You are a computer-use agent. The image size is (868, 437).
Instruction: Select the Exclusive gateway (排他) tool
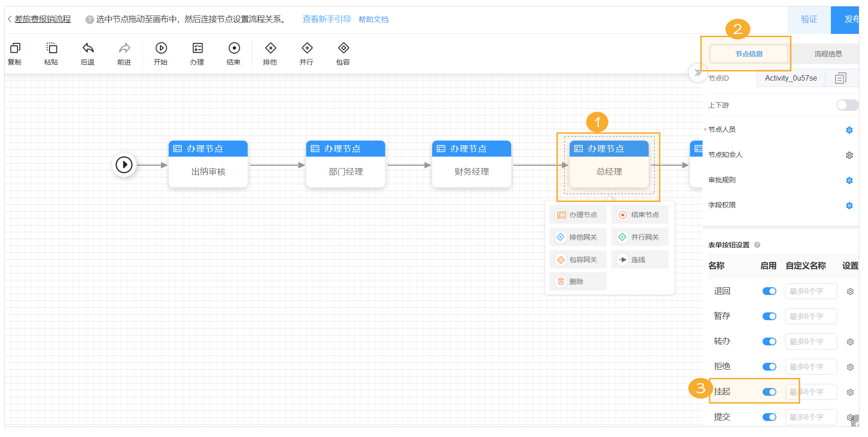pyautogui.click(x=270, y=48)
